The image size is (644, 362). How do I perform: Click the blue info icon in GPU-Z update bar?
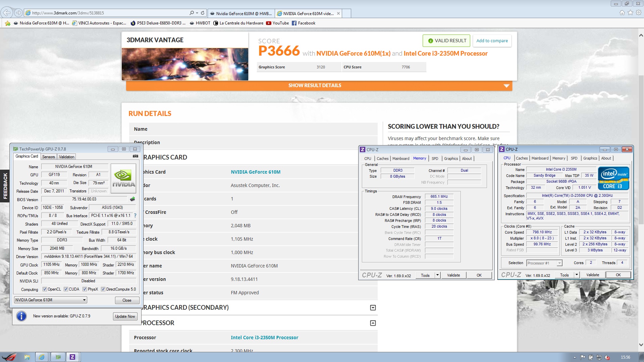tap(21, 316)
